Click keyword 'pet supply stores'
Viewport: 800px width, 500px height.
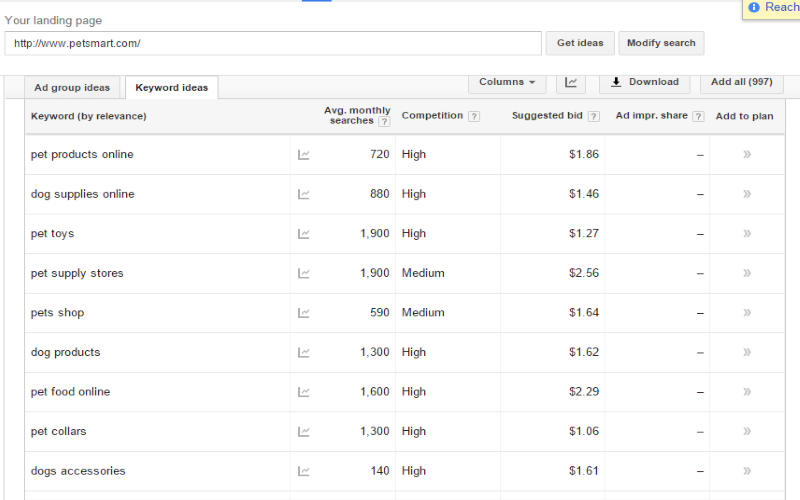point(77,273)
